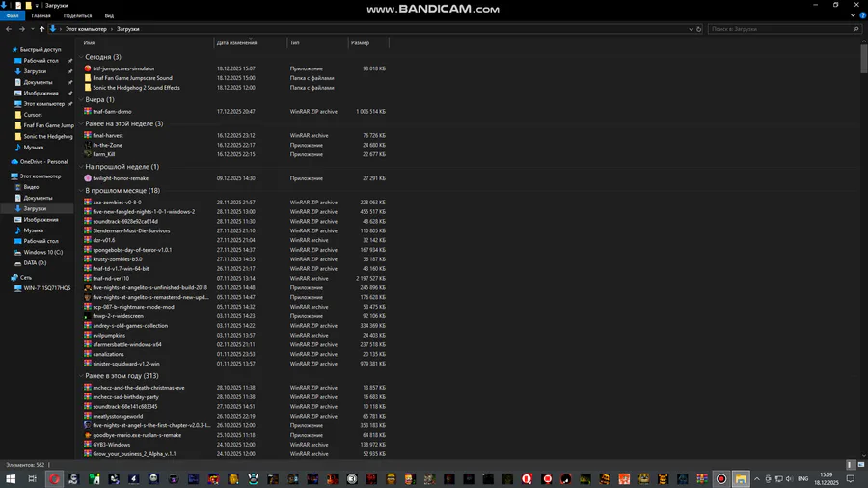Select Быстрый доступ in navigation pane
Viewport: 868px width, 488px height.
pos(41,50)
